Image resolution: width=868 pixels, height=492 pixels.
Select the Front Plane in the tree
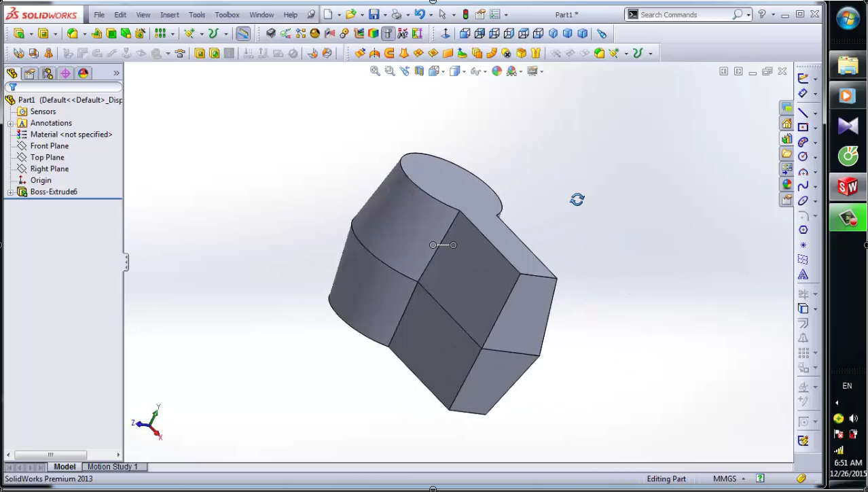coord(49,145)
